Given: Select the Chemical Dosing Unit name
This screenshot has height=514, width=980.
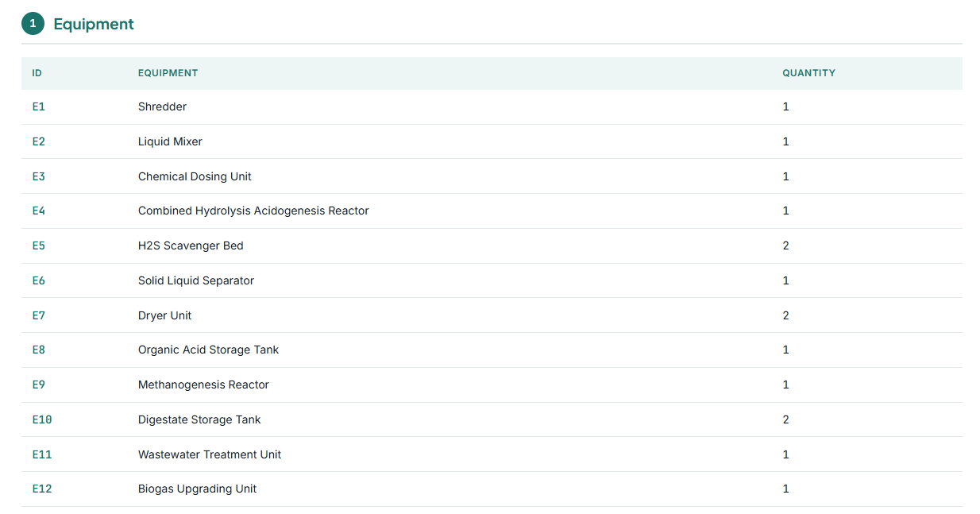Looking at the screenshot, I should point(195,176).
